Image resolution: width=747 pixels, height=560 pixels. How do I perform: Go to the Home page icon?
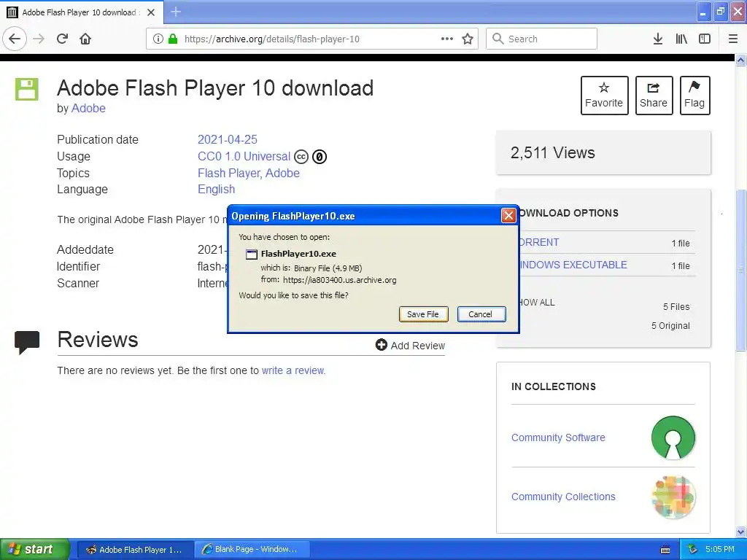(85, 39)
